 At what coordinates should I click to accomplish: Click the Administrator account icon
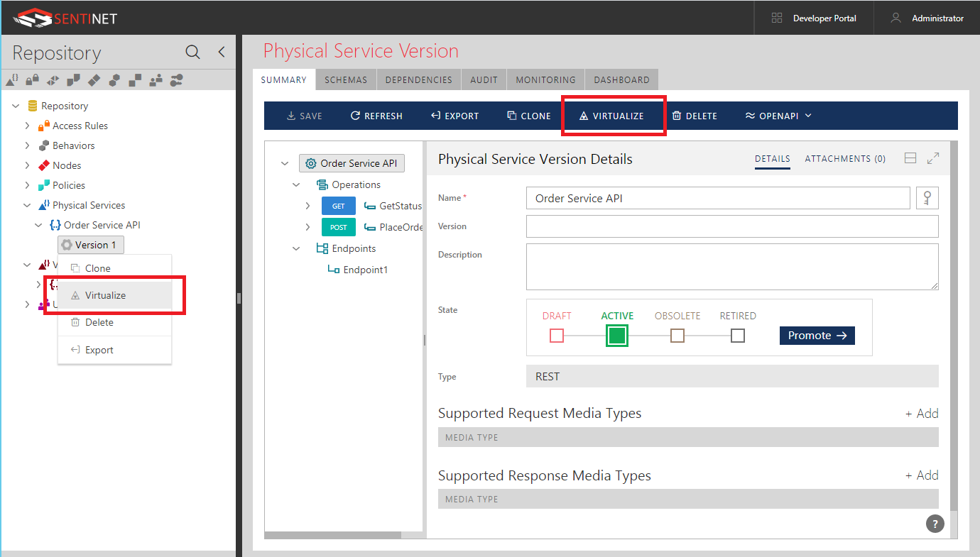pyautogui.click(x=895, y=18)
